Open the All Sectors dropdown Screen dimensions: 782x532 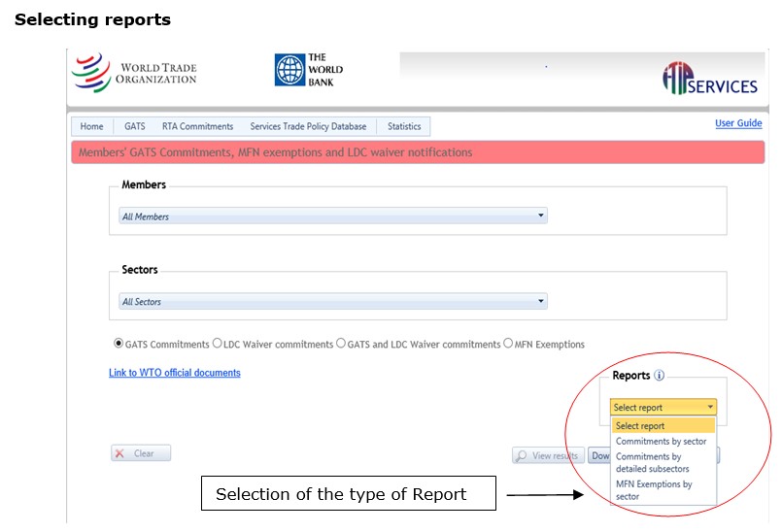point(333,301)
